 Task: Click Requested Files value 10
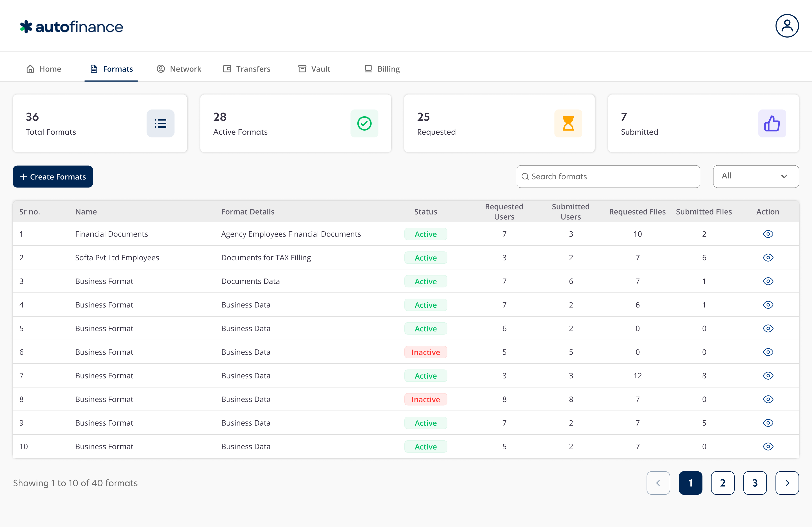pyautogui.click(x=637, y=234)
